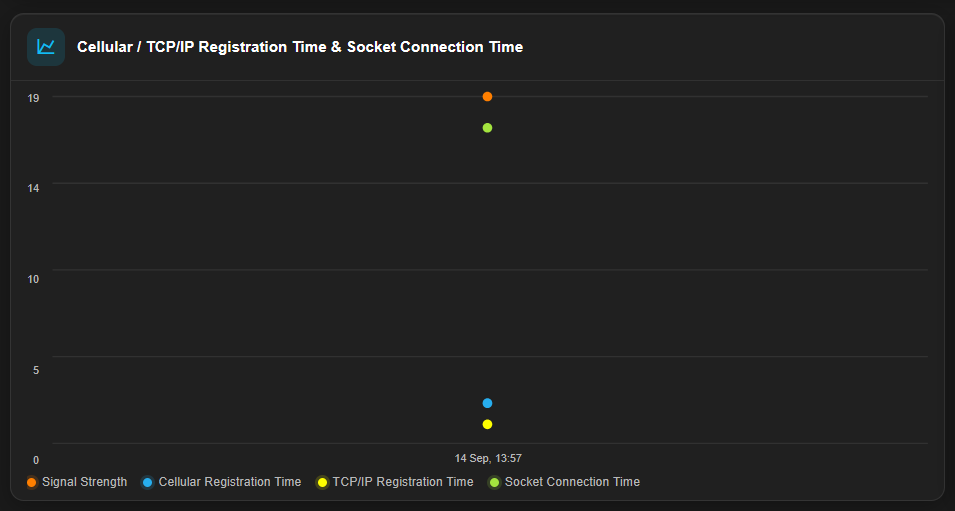
Task: Toggle the Cellular Registration Time legend entry
Action: pyautogui.click(x=221, y=482)
